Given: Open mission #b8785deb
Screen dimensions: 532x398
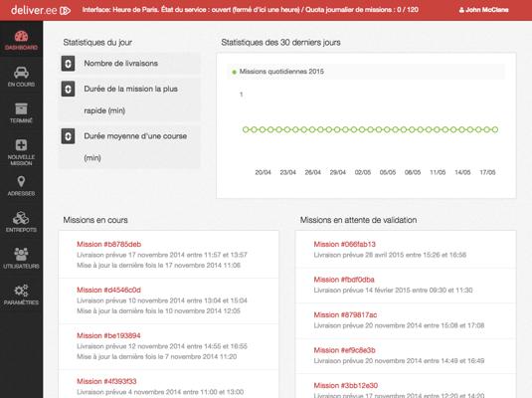Looking at the screenshot, I should 109,244.
